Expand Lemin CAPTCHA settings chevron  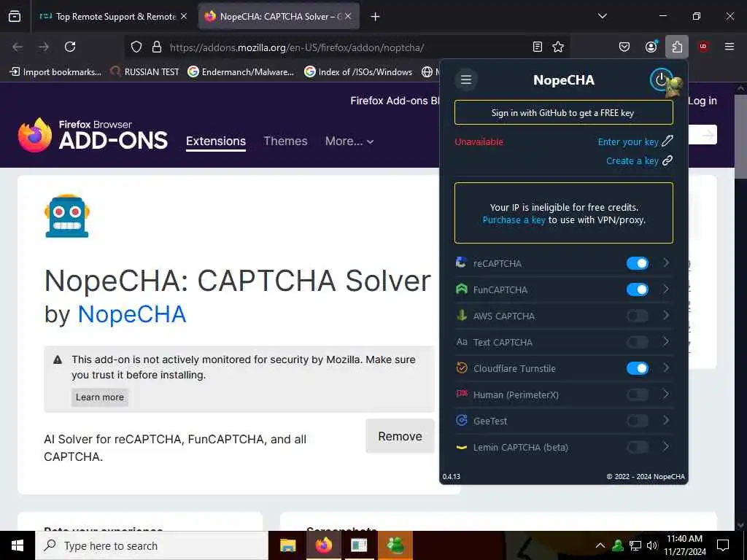[666, 446]
